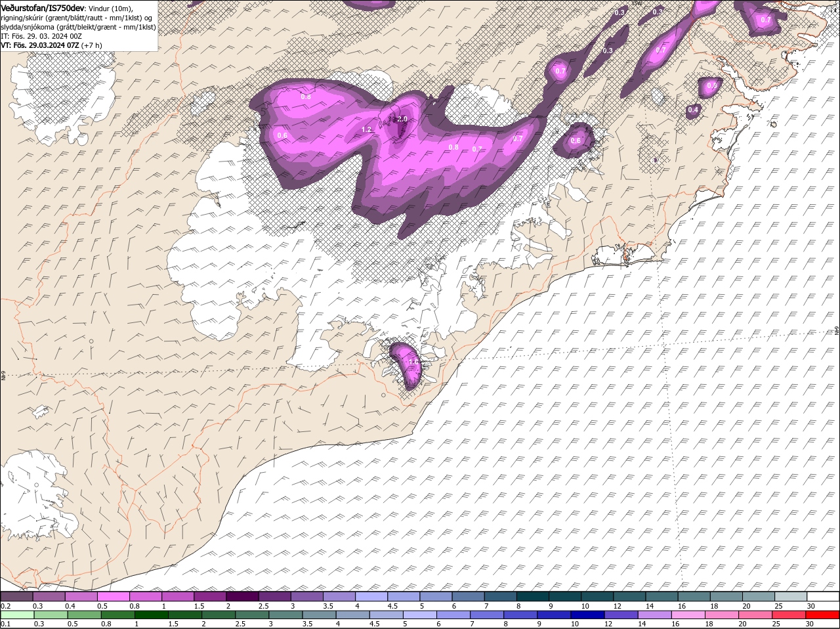Screen dimensions: 840x629
Task: Click the Veðurstofan/IS750dev title text
Action: tap(43, 7)
